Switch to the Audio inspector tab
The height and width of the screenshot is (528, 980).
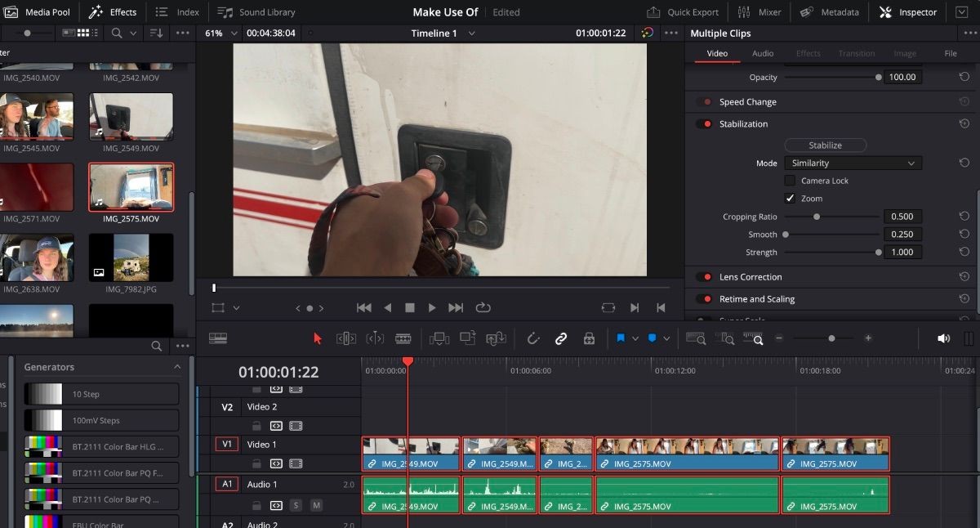(763, 53)
